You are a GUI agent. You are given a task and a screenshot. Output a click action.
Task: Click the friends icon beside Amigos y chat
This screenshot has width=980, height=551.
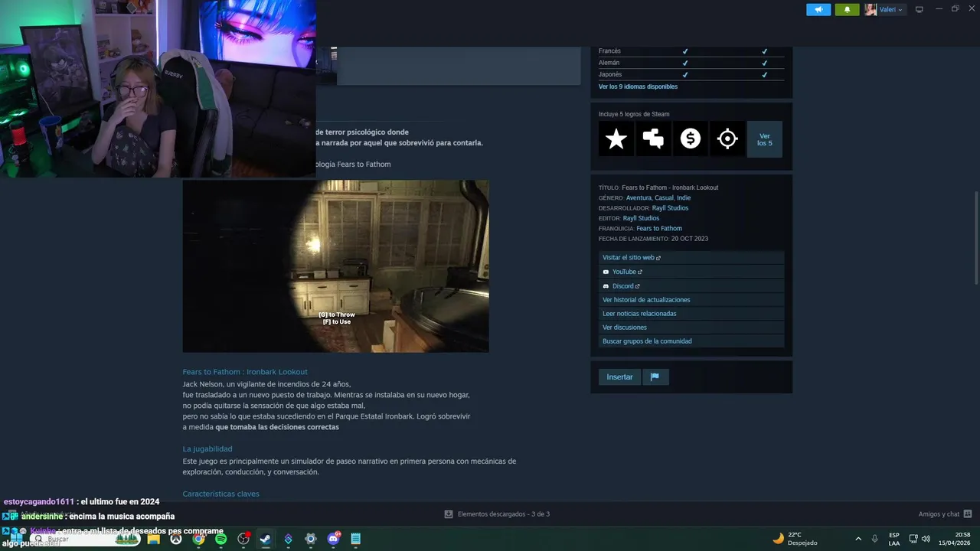click(968, 514)
